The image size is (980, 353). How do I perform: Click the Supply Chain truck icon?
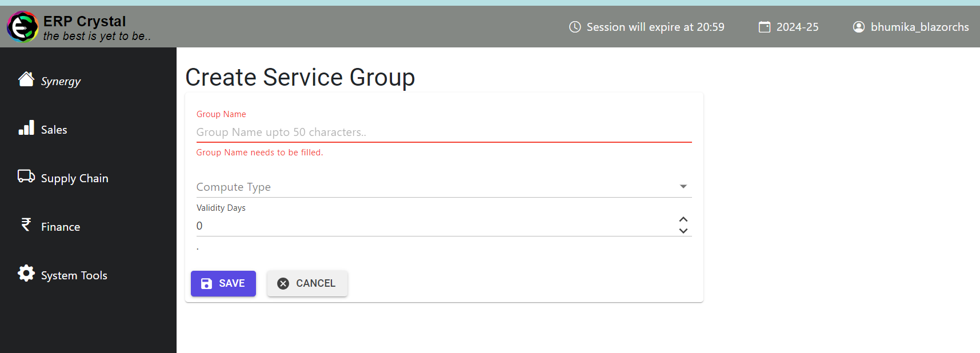[x=26, y=176]
